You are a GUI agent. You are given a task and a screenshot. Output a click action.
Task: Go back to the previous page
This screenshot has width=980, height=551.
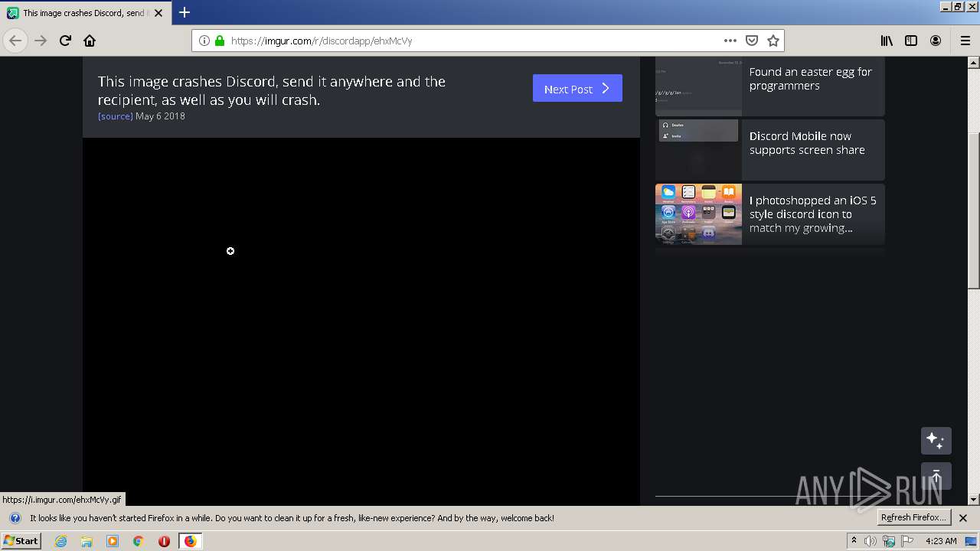pos(15,41)
